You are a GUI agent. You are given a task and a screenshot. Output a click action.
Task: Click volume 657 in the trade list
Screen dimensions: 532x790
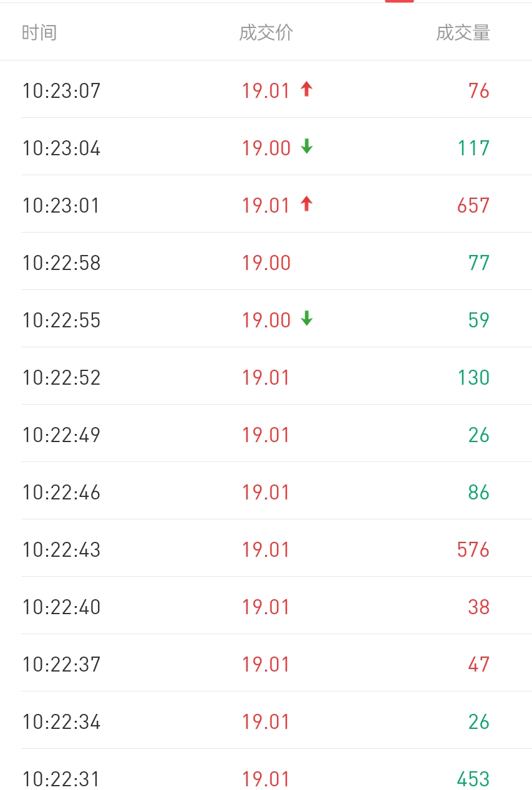473,206
